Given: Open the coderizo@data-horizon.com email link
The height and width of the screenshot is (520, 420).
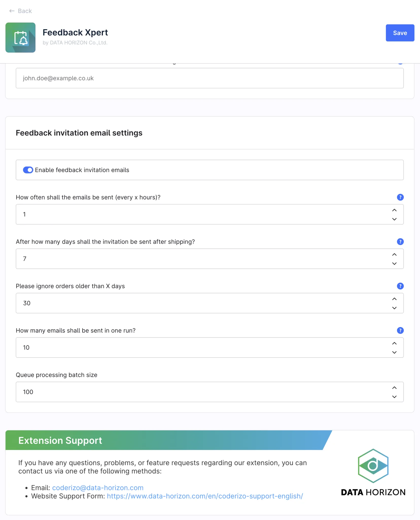Looking at the screenshot, I should pyautogui.click(x=98, y=488).
